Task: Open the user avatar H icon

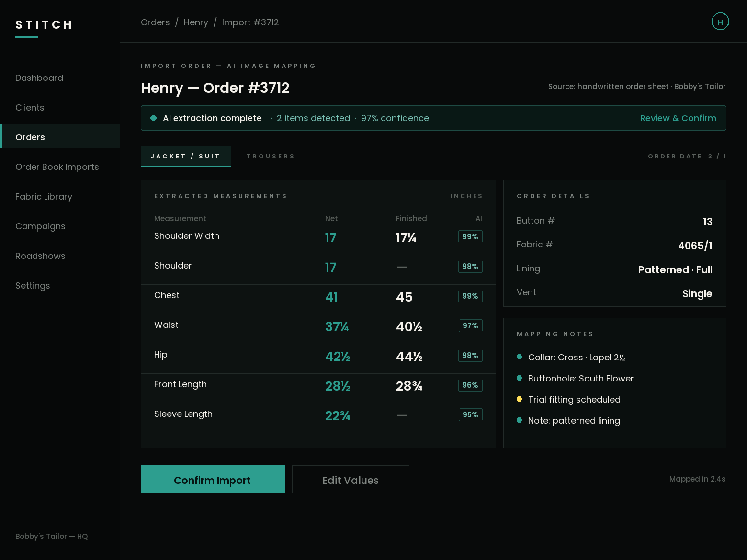Action: coord(720,22)
